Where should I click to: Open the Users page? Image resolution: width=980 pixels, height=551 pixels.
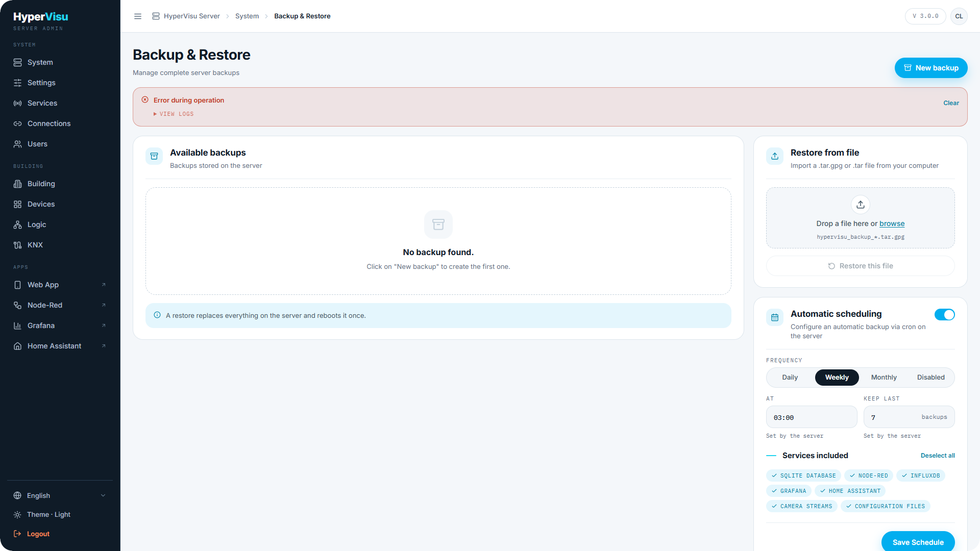pos(60,144)
